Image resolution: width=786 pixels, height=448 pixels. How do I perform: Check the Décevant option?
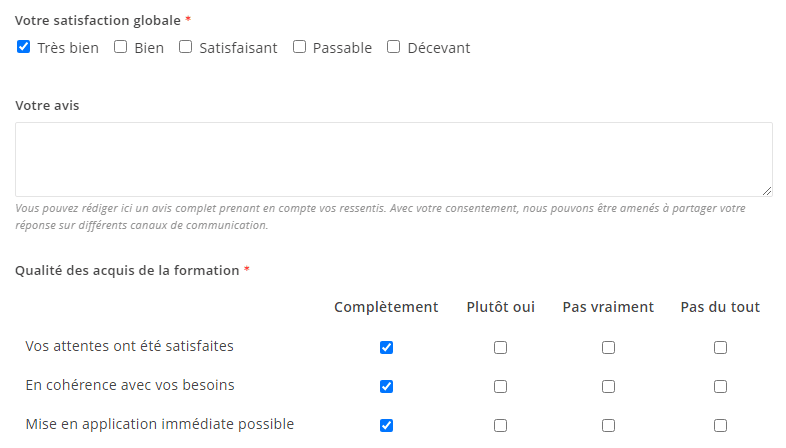click(394, 47)
